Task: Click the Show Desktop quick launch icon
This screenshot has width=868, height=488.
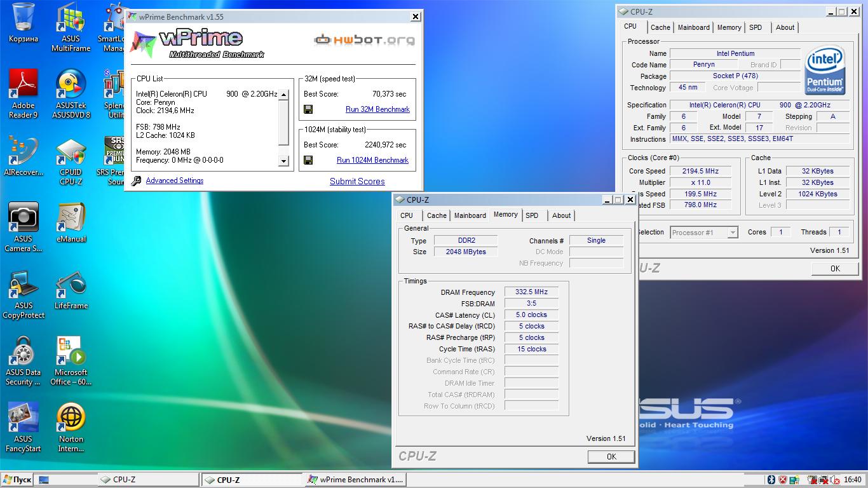Action: pos(44,480)
